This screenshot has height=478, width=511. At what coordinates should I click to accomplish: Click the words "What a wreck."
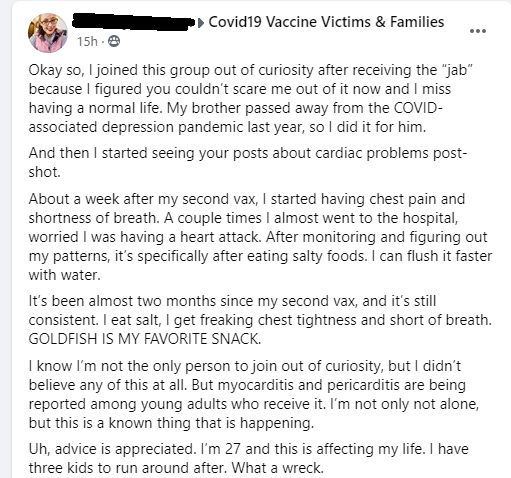[278, 468]
